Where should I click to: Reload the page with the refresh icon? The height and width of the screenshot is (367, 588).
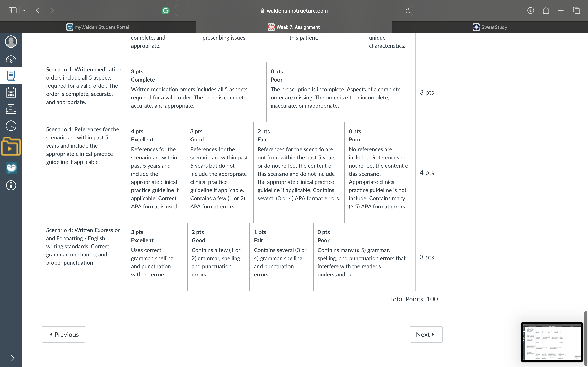point(408,11)
